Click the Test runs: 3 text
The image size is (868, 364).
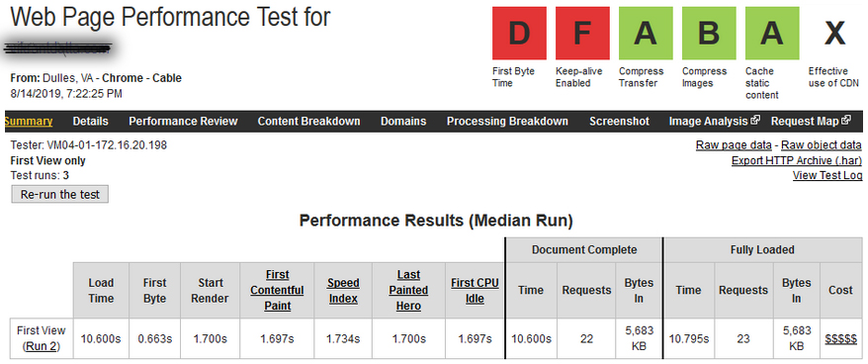click(40, 176)
